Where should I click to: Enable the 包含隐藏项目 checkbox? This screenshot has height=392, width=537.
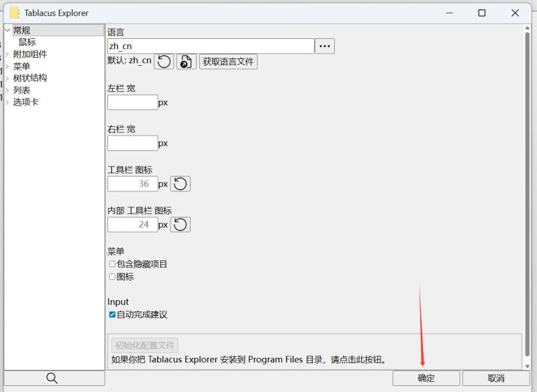112,264
